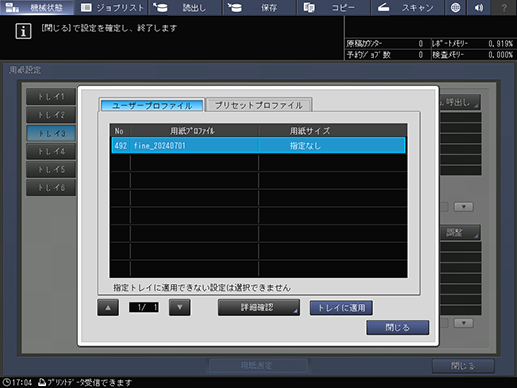
Task: Click the printer status icon in status bar
Action: [x=42, y=382]
